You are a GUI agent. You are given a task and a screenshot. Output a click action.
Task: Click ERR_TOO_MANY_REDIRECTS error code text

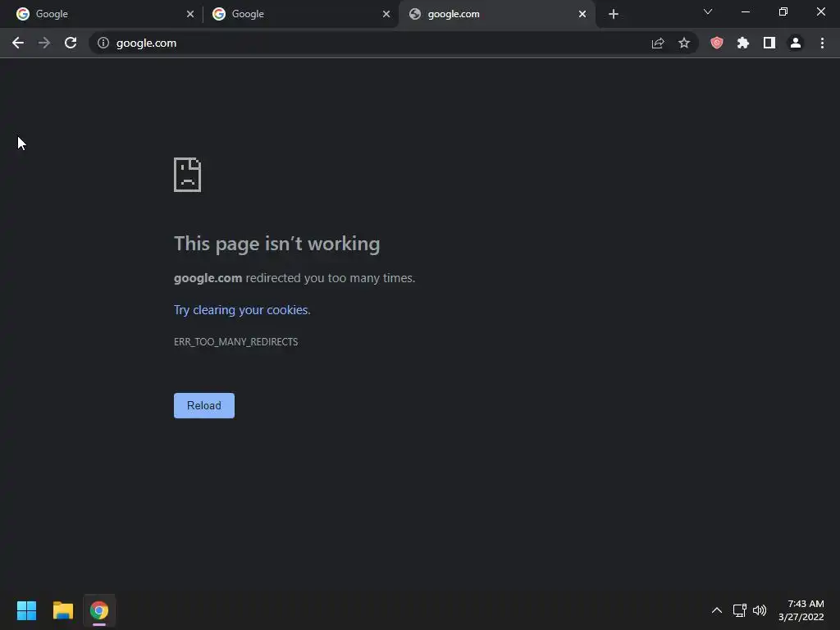pos(235,342)
